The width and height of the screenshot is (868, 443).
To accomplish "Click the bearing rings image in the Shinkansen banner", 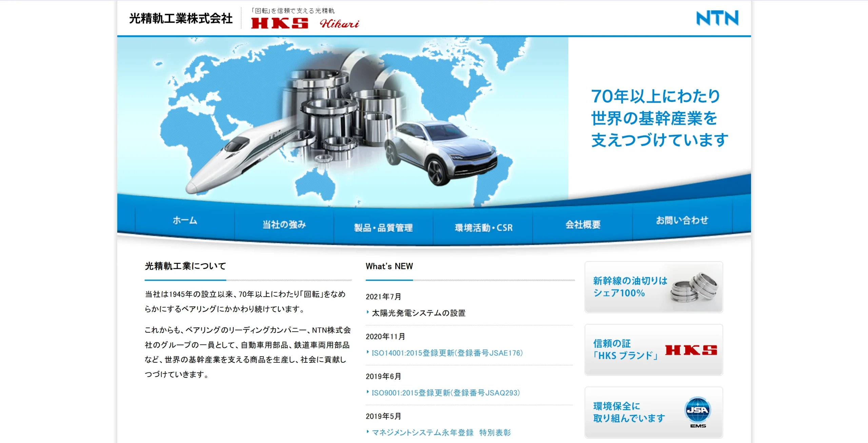I will (x=694, y=288).
